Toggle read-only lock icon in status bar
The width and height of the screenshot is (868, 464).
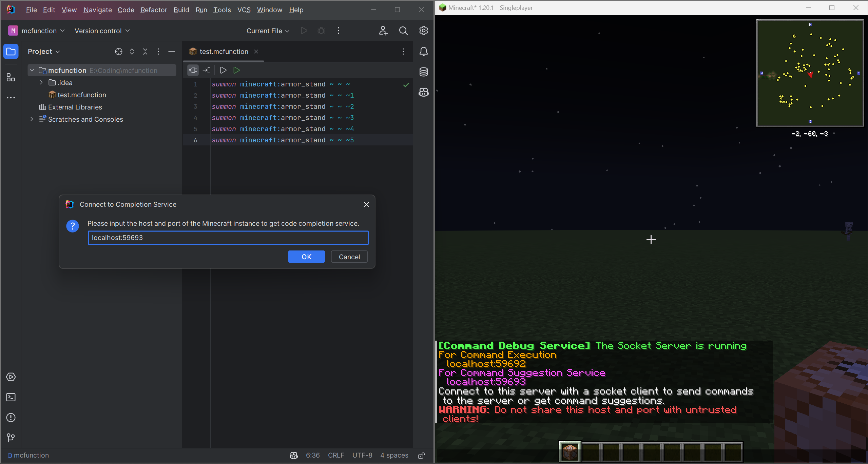[421, 456]
